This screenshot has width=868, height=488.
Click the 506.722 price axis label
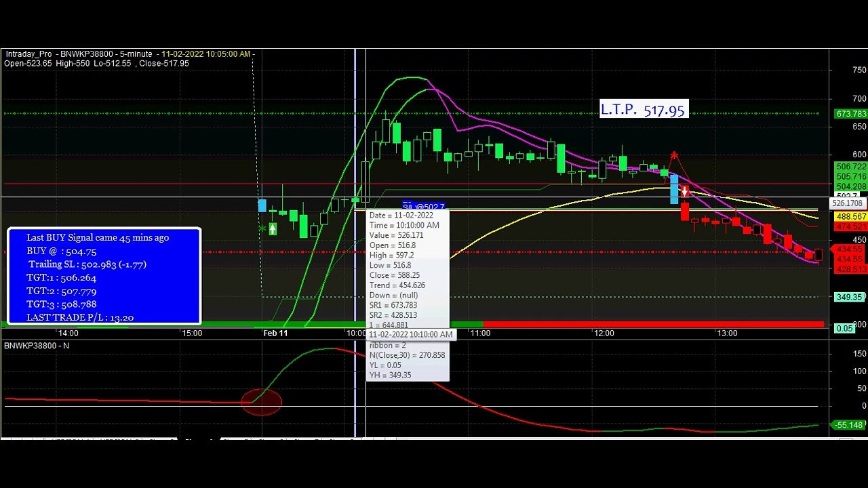tap(850, 167)
